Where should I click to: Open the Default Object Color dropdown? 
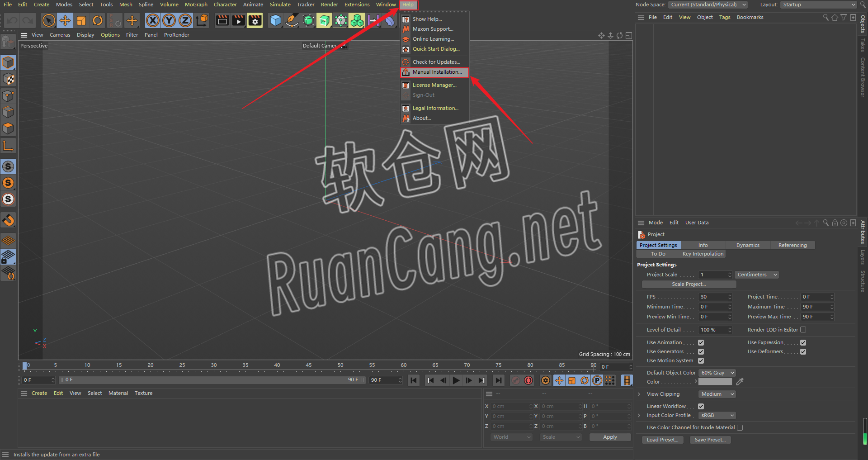click(717, 373)
